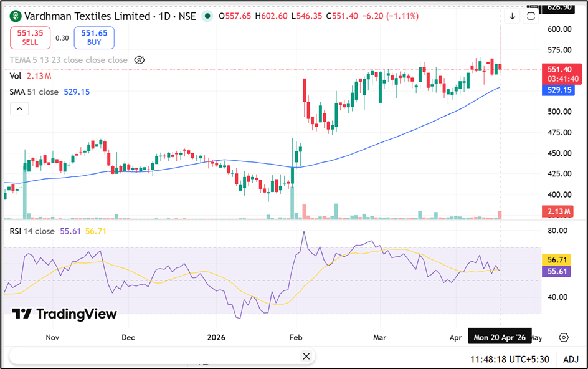Click the green market status dot
Image resolution: width=588 pixels, height=369 pixels.
click(x=206, y=16)
